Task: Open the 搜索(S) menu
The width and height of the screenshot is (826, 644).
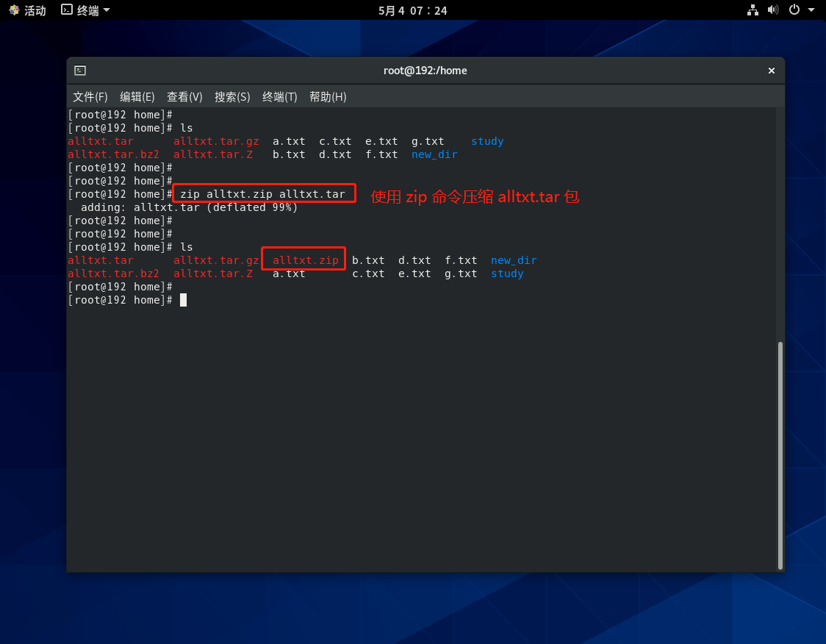Action: coord(232,97)
